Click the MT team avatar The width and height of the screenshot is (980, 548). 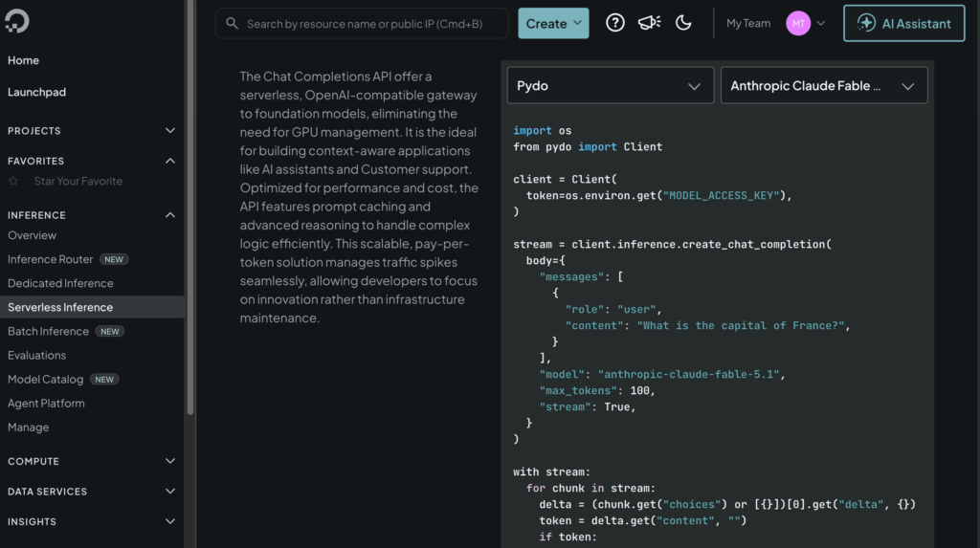click(x=798, y=23)
